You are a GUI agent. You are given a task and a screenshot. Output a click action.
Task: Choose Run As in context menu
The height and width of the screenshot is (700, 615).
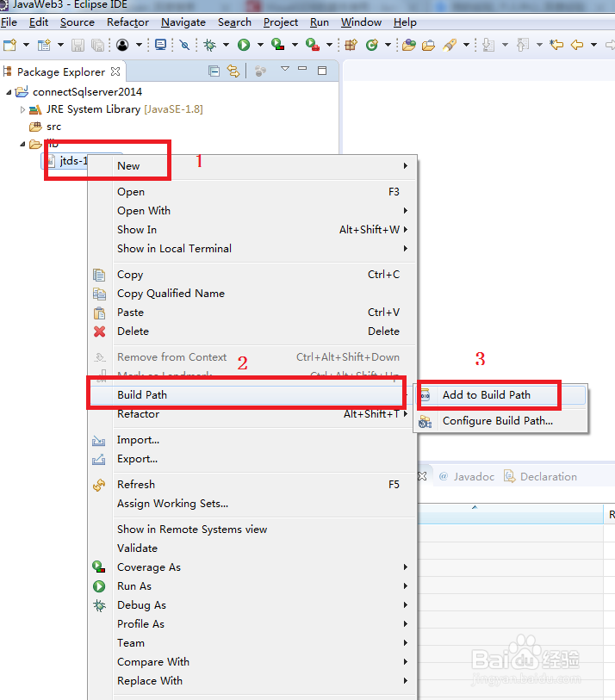(x=252, y=586)
